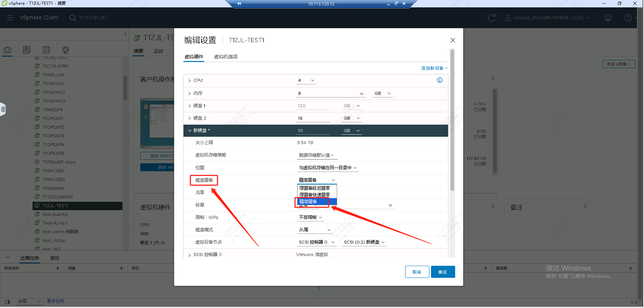Click 确定 to confirm settings
Screen dimensions: 644x308
(x=442, y=272)
